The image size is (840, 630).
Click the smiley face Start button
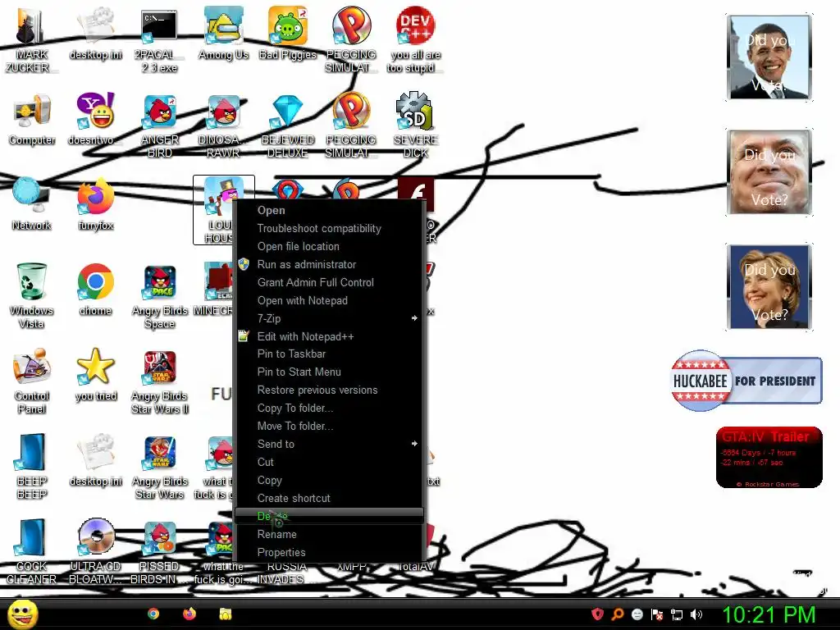[22, 614]
